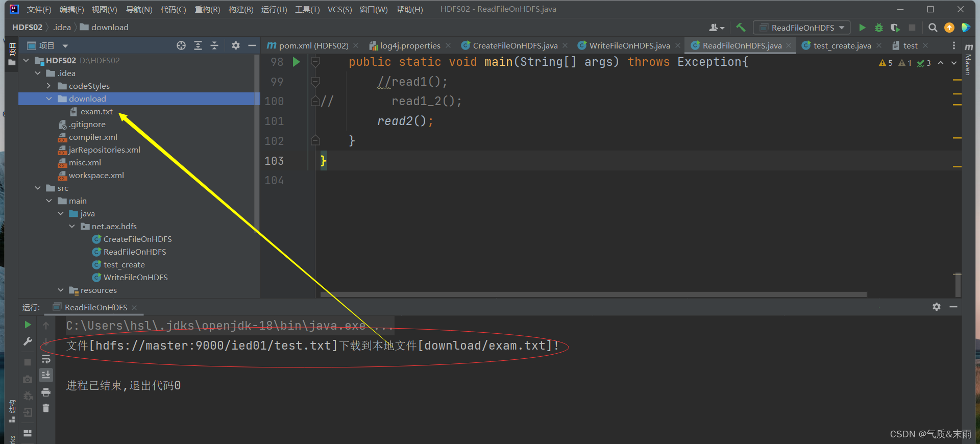The image size is (980, 444).
Task: Collapse the resources folder
Action: click(x=61, y=290)
